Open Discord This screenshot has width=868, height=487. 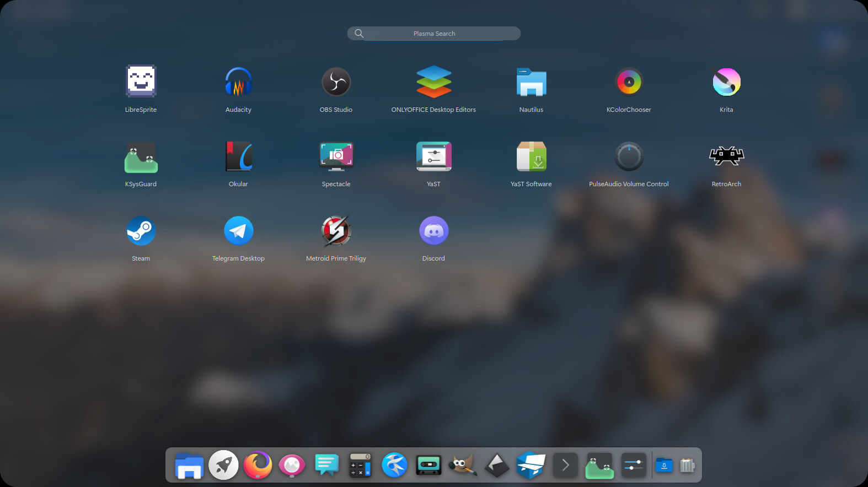433,230
